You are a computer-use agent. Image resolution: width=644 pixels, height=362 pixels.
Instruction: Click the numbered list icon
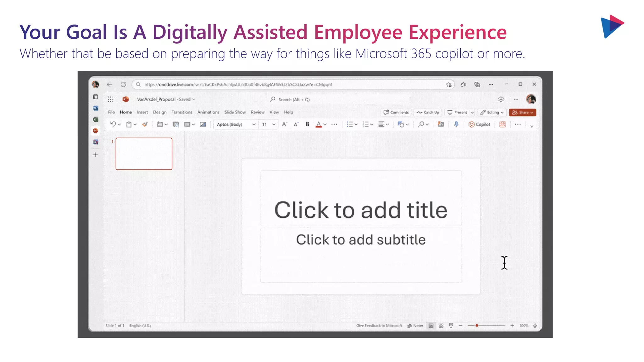pos(365,124)
